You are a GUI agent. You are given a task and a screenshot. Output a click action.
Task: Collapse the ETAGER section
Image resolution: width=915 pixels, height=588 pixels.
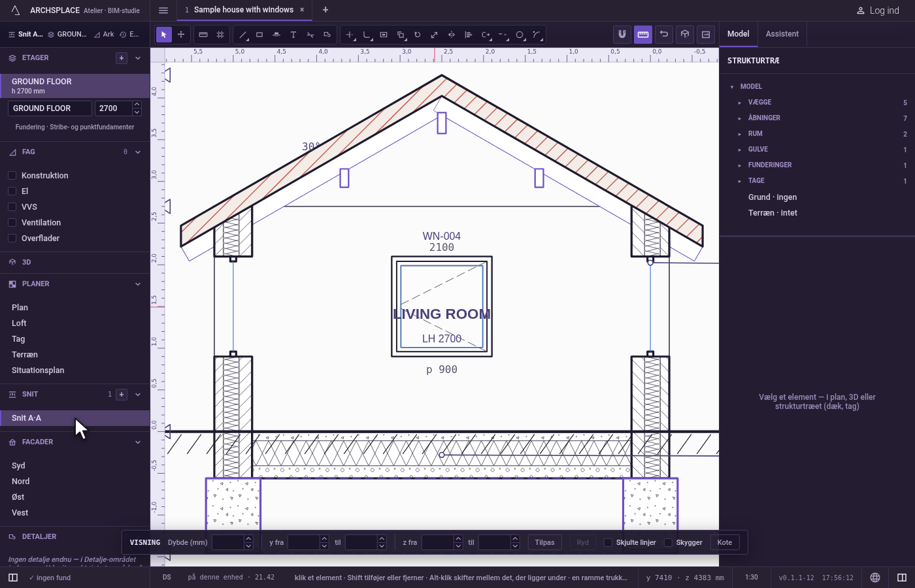point(138,58)
